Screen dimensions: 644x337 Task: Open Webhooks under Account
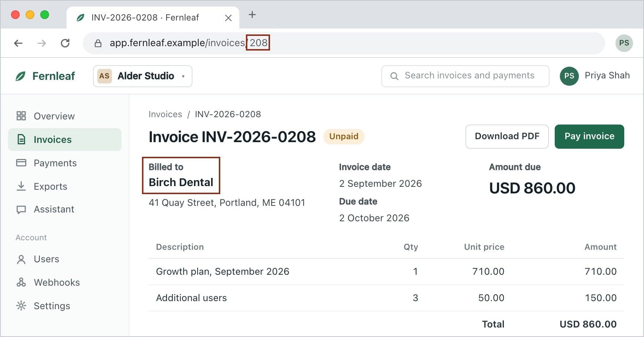(65, 282)
